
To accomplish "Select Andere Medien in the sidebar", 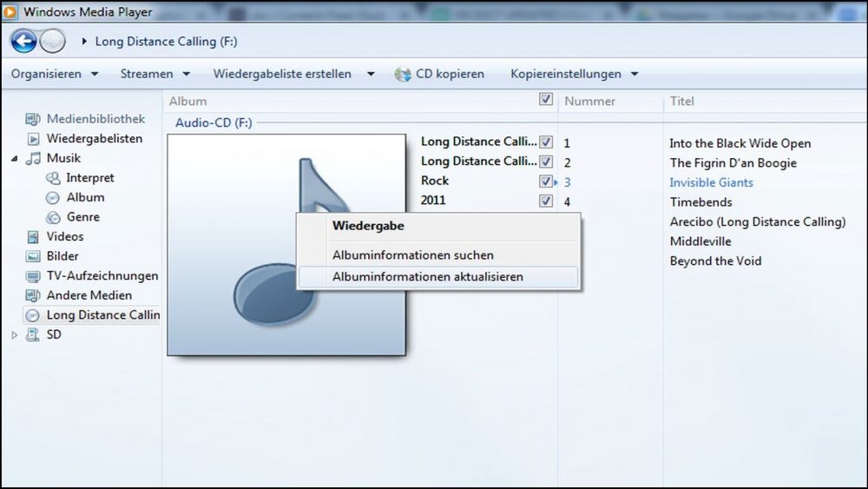I will pos(89,295).
